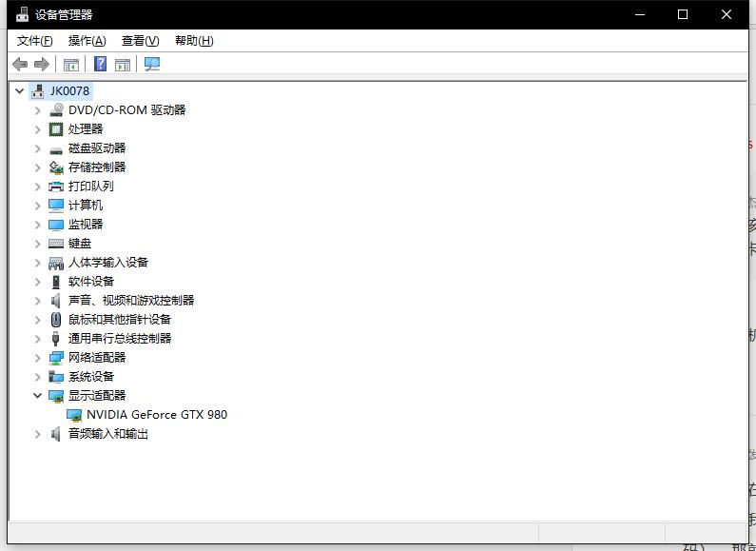Click the 人体学输入设备 icon
This screenshot has height=551, width=756.
56,263
